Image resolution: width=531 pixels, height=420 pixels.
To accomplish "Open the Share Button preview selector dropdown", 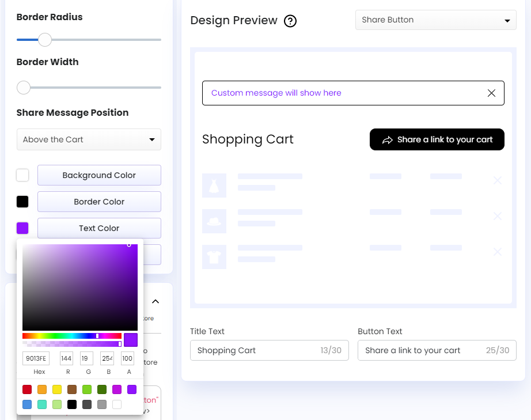I will (435, 20).
